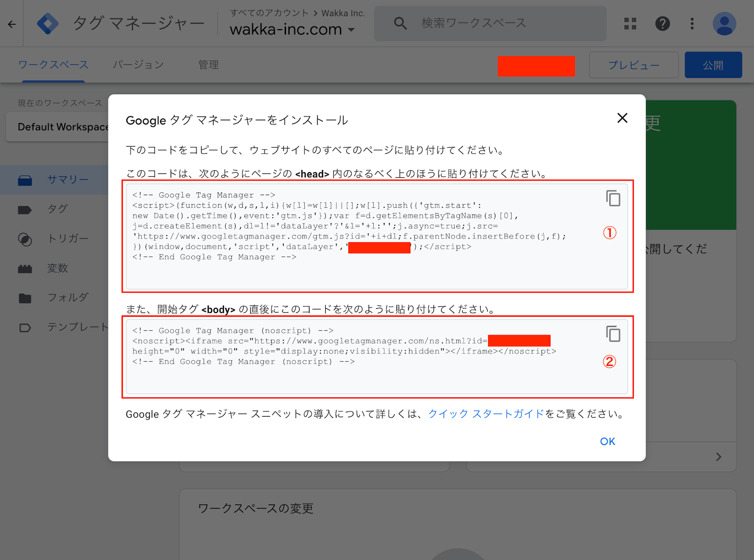The width and height of the screenshot is (754, 560).
Task: Click the プレビュー button
Action: [x=633, y=65]
